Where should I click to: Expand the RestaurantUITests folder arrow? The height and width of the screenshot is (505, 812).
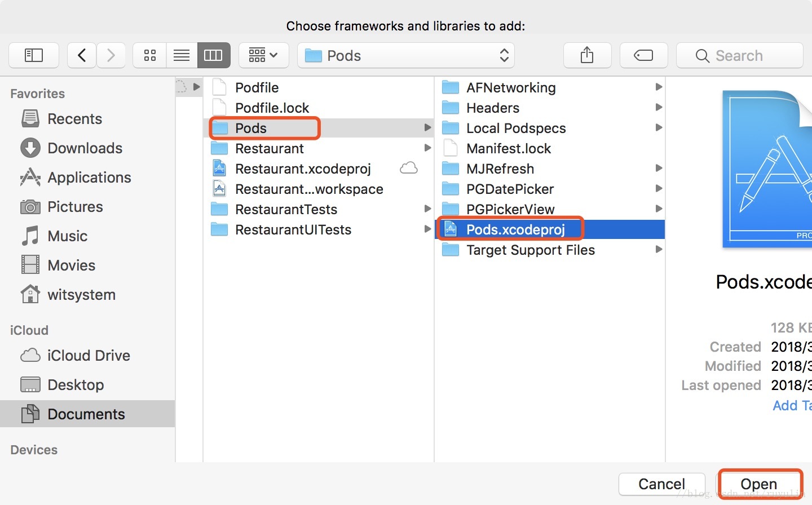tap(427, 229)
